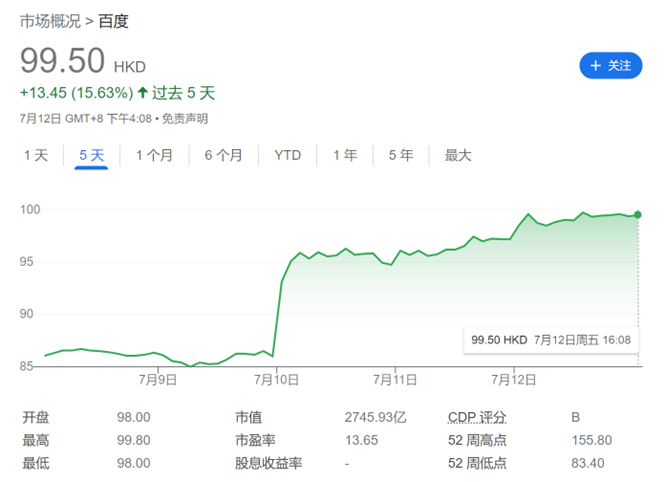Select the 最大 range tab
This screenshot has height=482, width=665.
coord(458,155)
